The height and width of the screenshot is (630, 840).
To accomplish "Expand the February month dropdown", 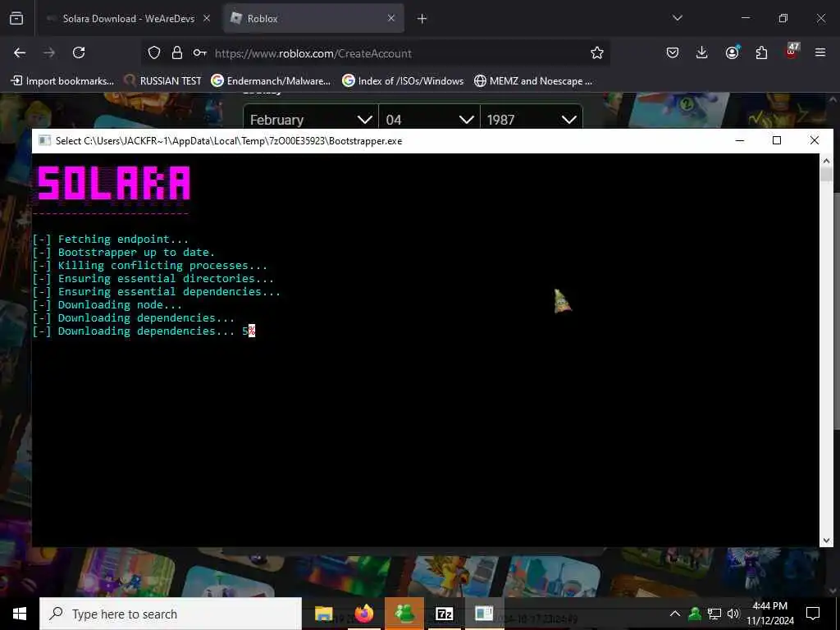I will [311, 119].
